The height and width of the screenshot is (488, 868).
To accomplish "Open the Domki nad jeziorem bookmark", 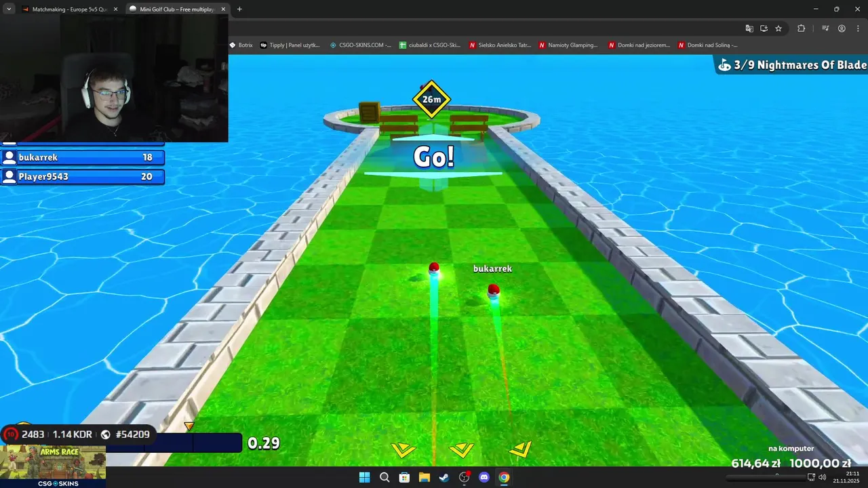I will click(639, 45).
